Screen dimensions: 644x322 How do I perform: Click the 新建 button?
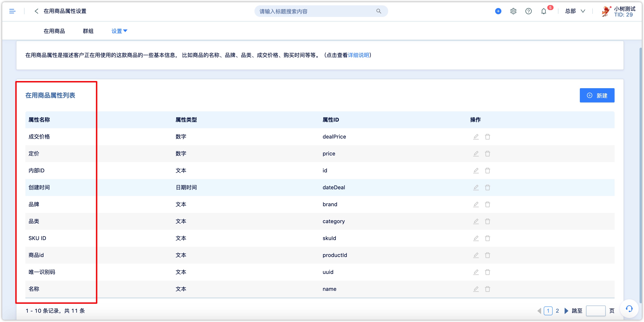[x=597, y=96]
